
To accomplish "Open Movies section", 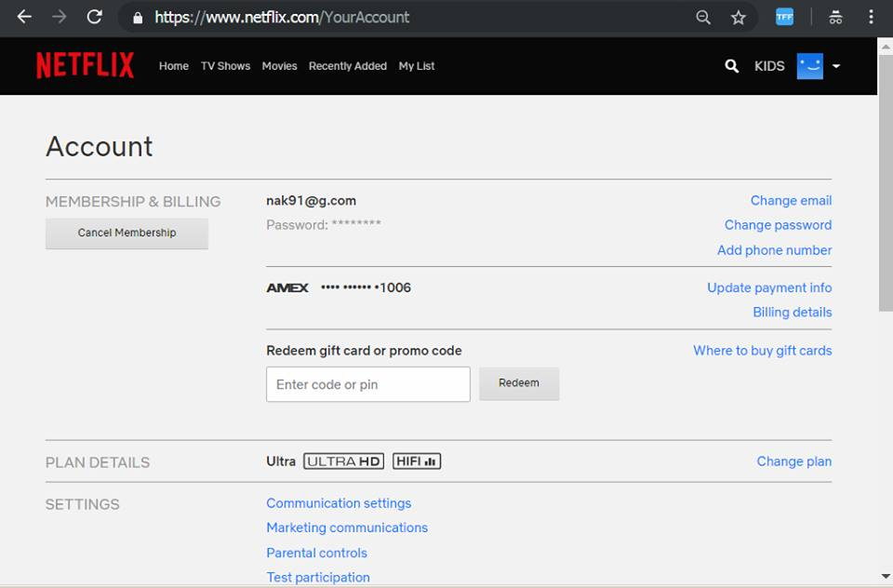I will click(x=280, y=66).
